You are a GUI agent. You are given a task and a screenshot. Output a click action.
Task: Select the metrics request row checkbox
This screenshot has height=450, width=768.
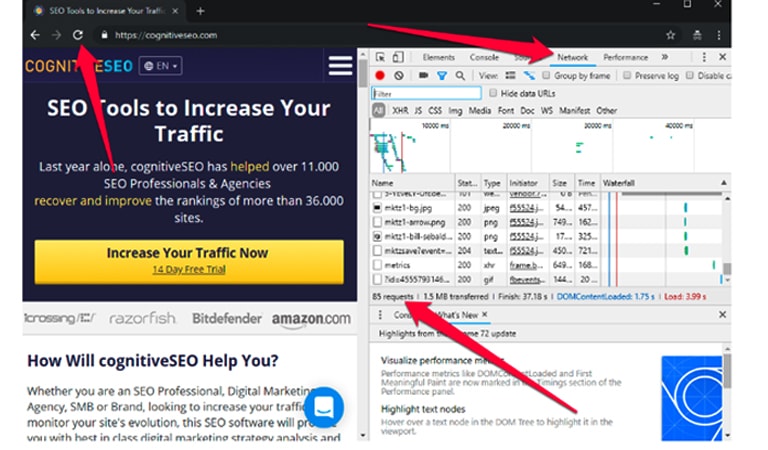(x=377, y=265)
